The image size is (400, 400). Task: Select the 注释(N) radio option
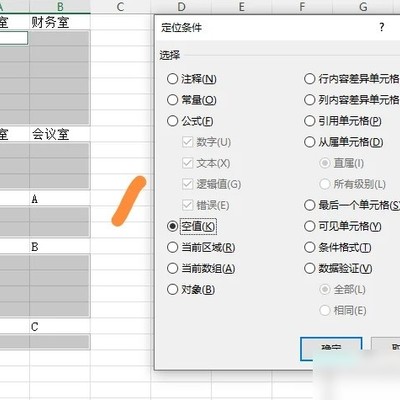[x=172, y=79]
